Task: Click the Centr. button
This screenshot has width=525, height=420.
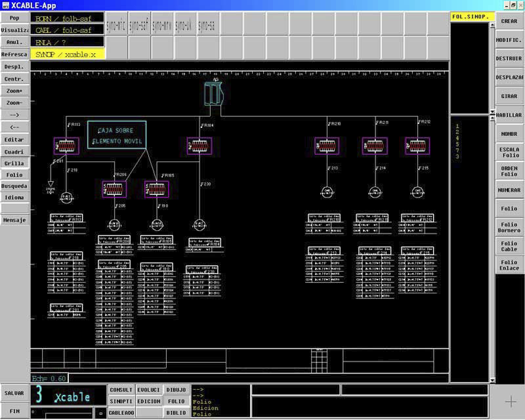Action: click(14, 79)
